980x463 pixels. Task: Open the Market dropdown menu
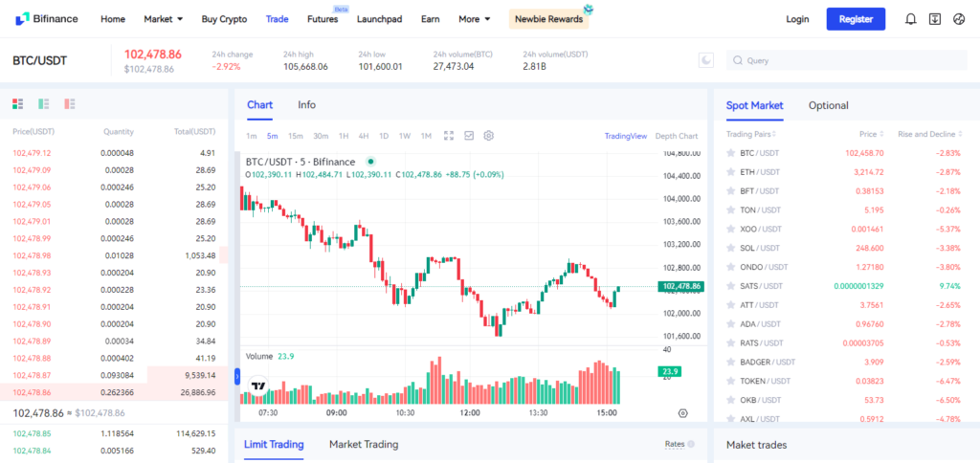(163, 19)
